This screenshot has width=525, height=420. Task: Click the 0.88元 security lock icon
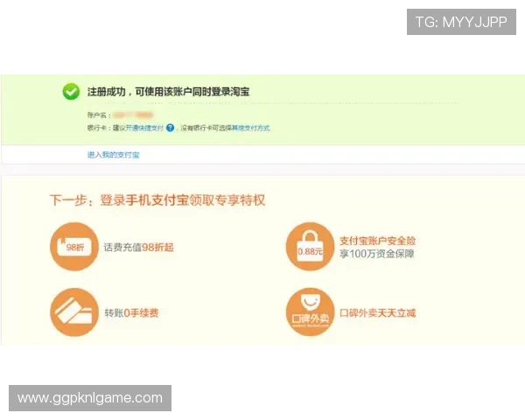click(x=310, y=247)
